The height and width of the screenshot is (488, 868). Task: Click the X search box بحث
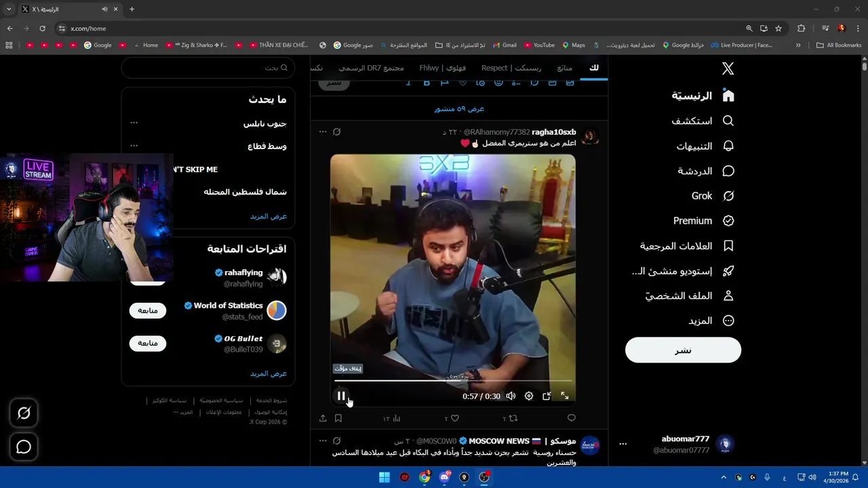coord(208,68)
